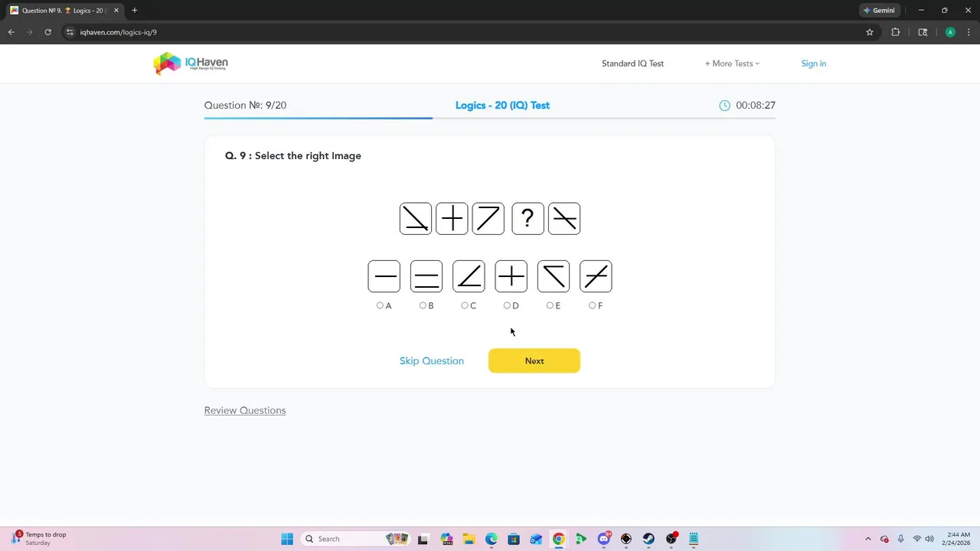Click the question progress bar
This screenshot has width=980, height=551.
490,118
